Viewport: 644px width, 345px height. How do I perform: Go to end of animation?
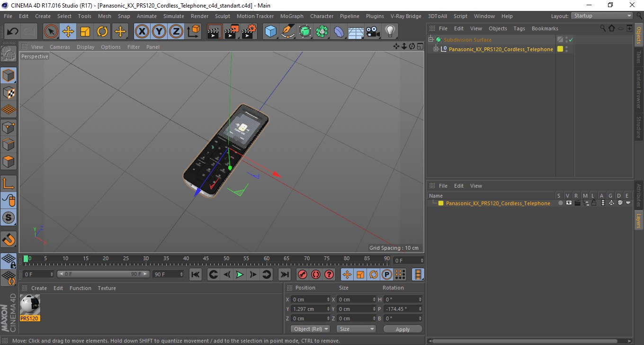tap(284, 274)
